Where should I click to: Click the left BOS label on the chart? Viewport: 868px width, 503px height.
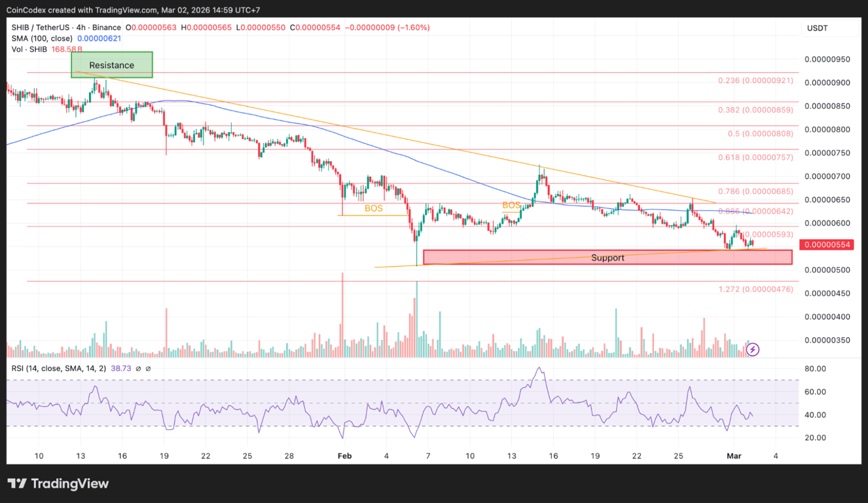(373, 208)
